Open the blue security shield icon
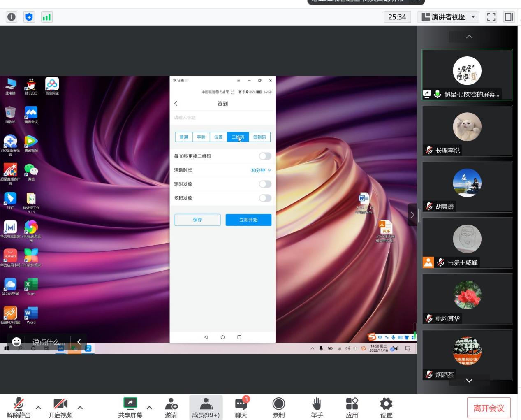 (x=29, y=17)
